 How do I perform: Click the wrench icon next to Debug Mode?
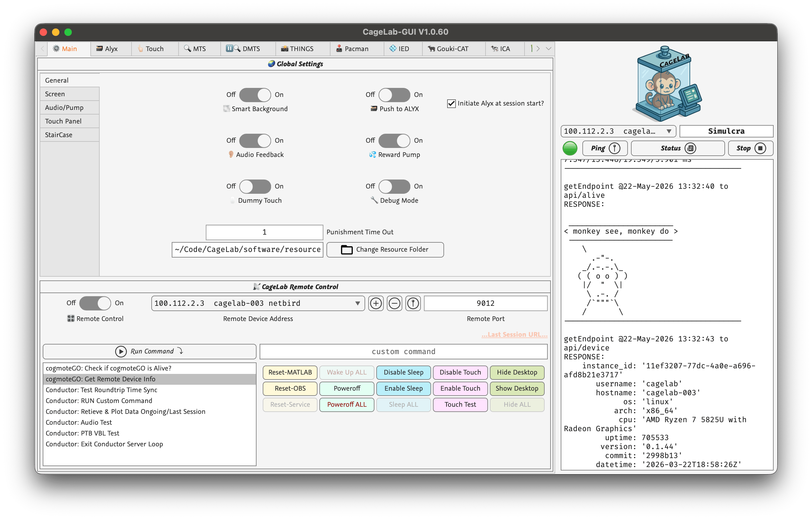pos(374,200)
